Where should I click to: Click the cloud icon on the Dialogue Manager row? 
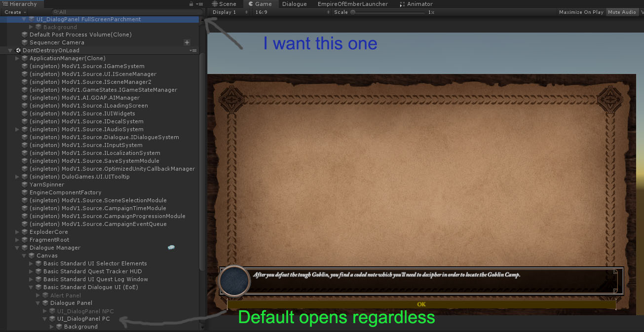pyautogui.click(x=171, y=248)
